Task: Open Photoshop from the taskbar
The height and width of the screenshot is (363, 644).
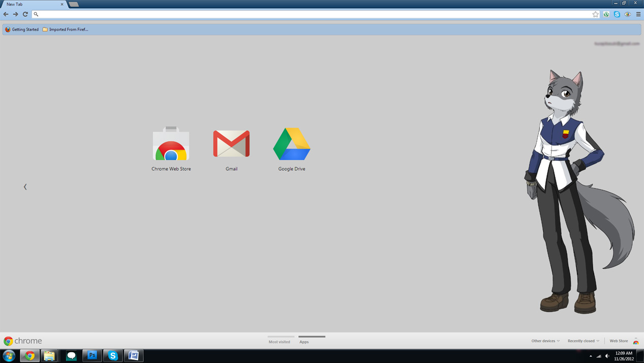Action: tap(91, 355)
